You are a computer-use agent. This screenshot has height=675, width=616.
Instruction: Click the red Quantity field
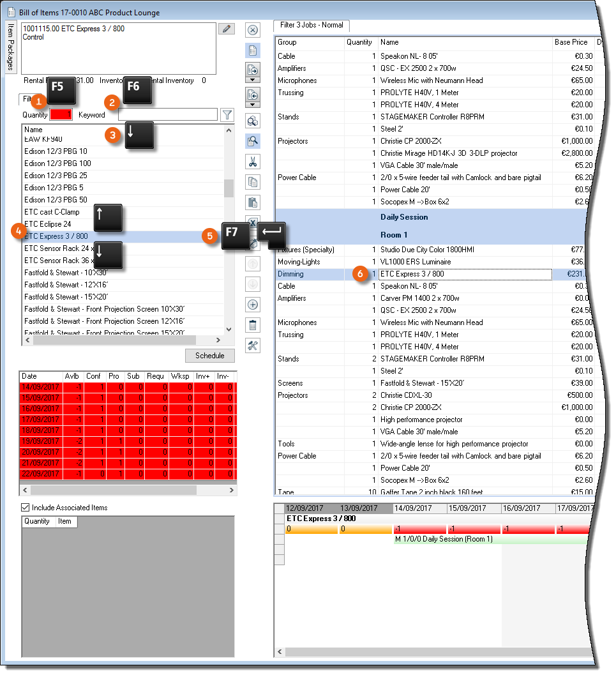(61, 115)
